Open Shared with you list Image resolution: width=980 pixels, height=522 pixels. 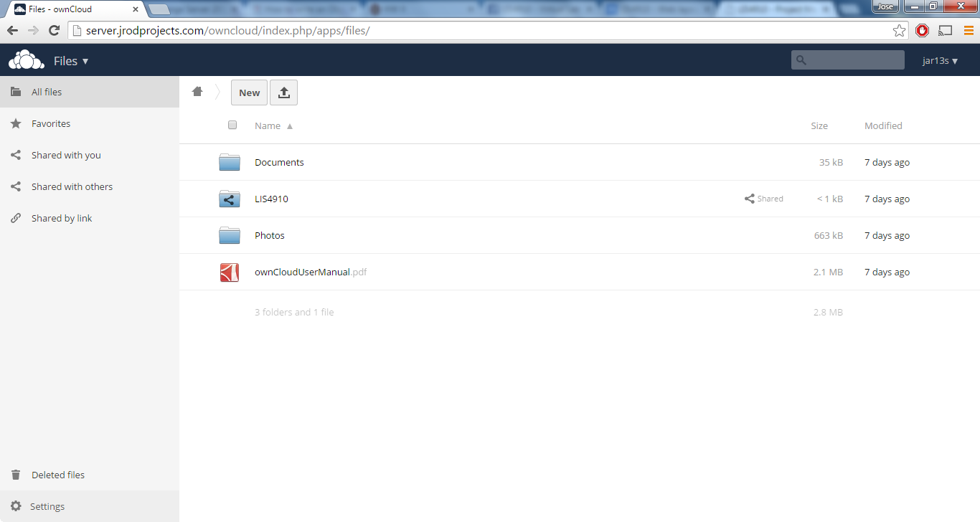coord(90,155)
